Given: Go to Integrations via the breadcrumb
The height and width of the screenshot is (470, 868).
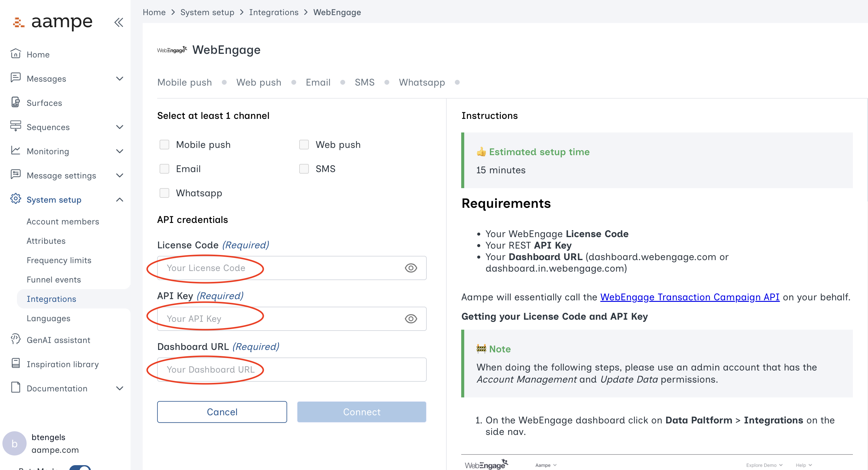Looking at the screenshot, I should click(274, 12).
